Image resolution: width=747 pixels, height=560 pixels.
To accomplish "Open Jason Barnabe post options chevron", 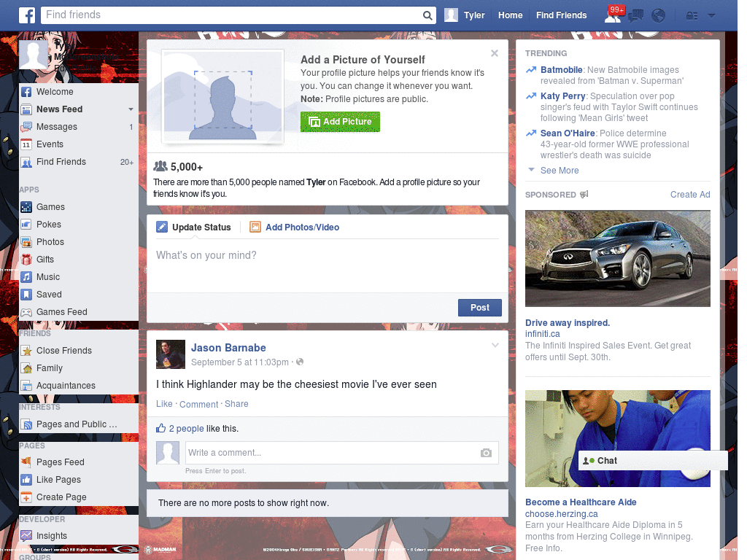I will pyautogui.click(x=495, y=346).
